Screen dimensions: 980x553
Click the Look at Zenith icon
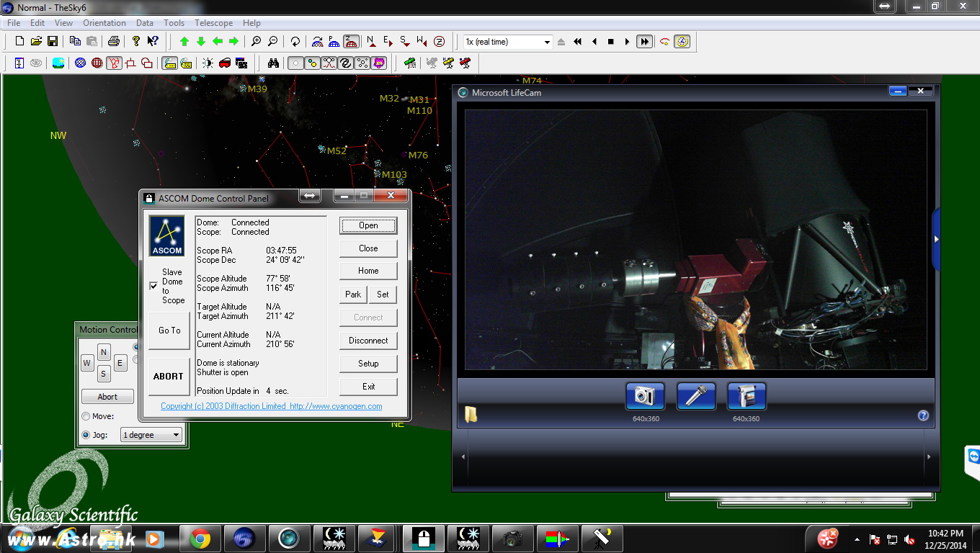[439, 42]
